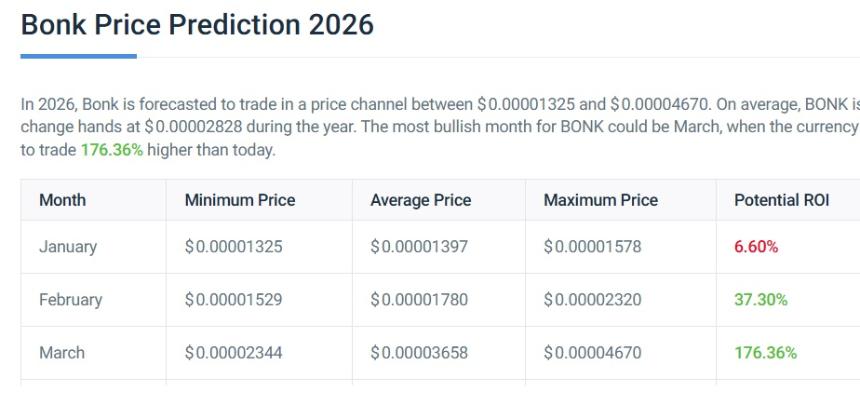Select the March row label
The image size is (860, 418).
pyautogui.click(x=62, y=353)
